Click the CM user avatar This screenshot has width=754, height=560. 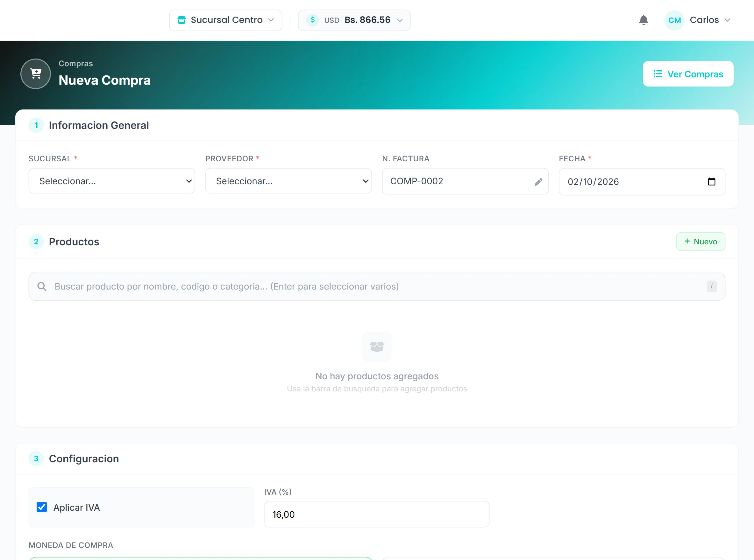coord(674,20)
